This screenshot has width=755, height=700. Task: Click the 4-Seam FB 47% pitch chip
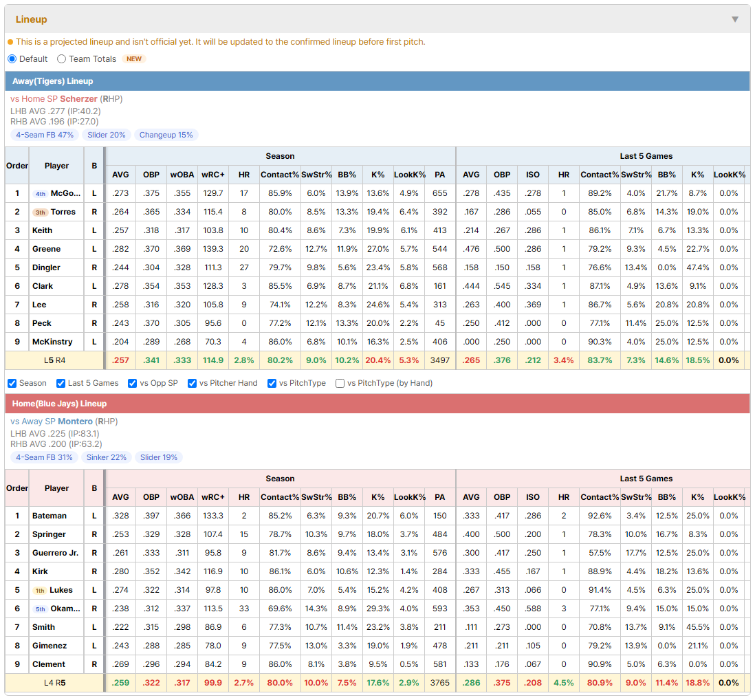(x=45, y=135)
